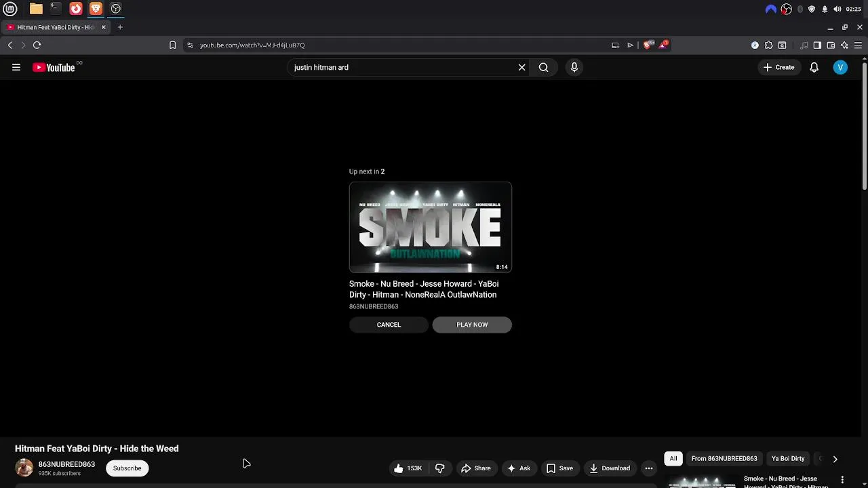868x488 pixels.
Task: Open the YouTube guide hamburger menu
Action: click(x=16, y=67)
